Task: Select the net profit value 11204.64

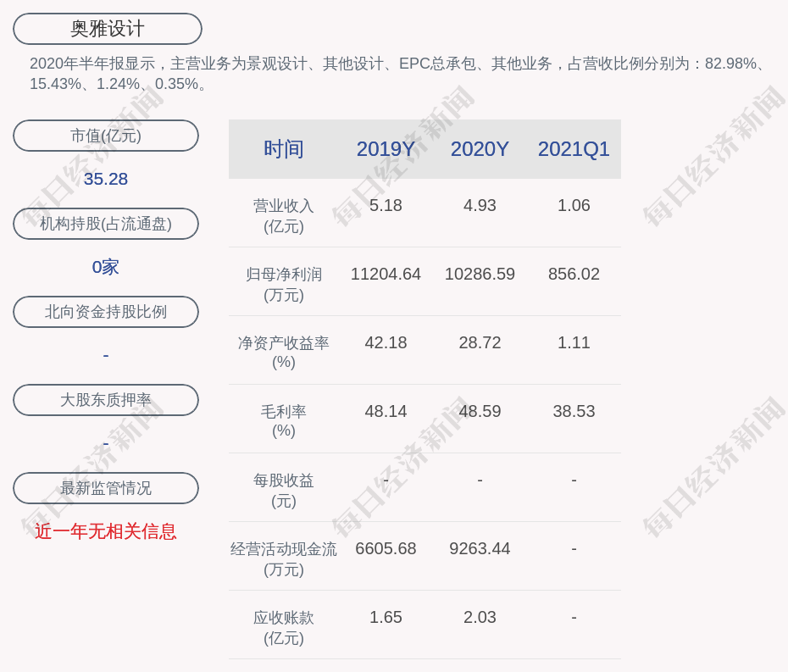Action: 386,274
